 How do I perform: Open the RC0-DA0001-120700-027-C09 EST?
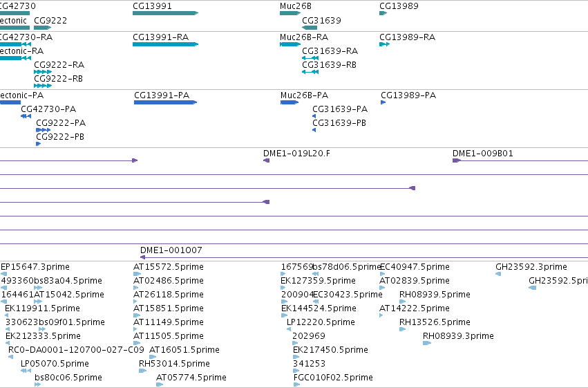76,350
